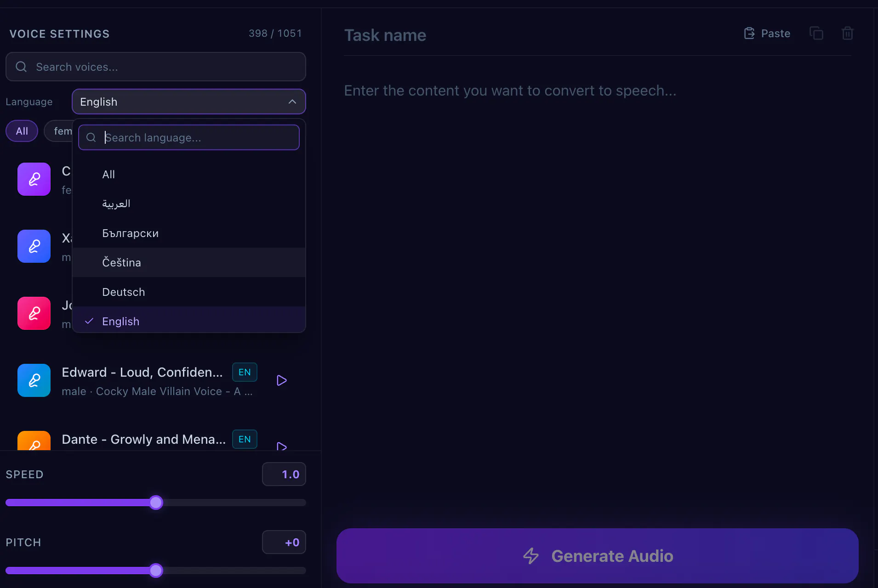
Task: Click the 398 / 1051 voice count
Action: 275,34
